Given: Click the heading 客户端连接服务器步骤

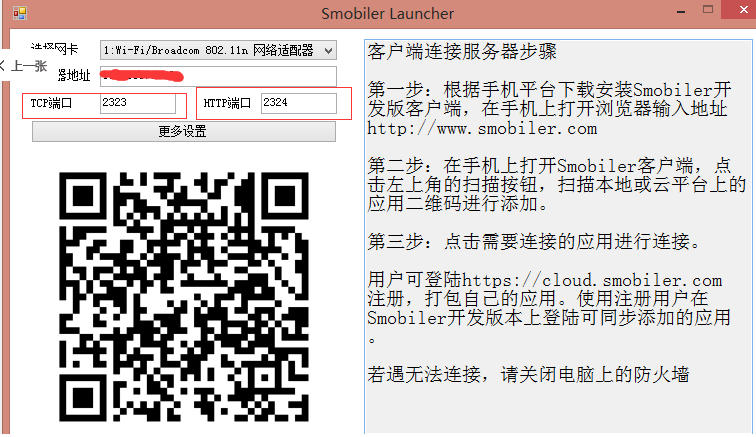Looking at the screenshot, I should (462, 52).
